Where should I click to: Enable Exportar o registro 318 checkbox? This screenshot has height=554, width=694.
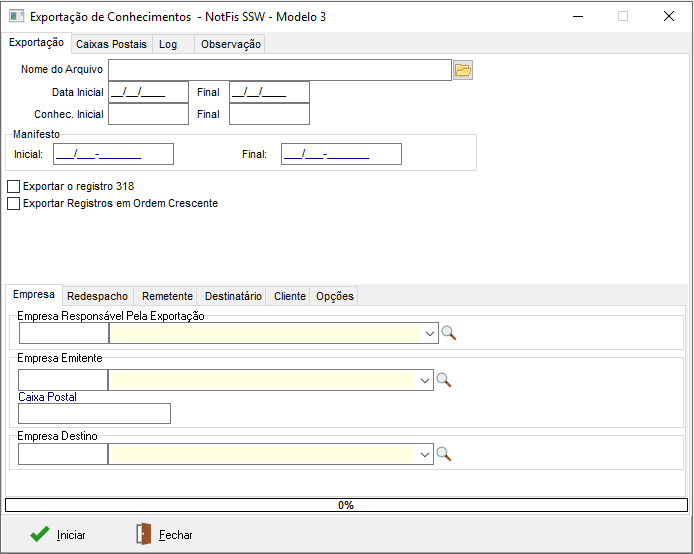(14, 186)
